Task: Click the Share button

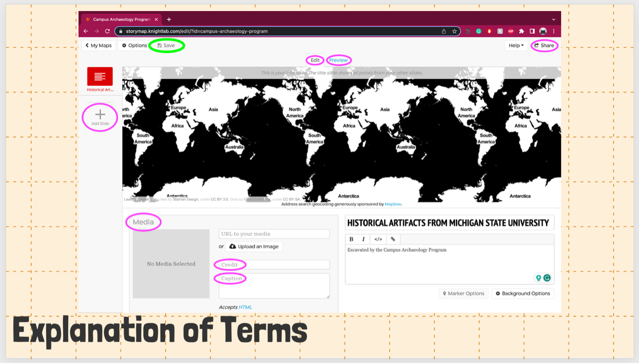Action: (544, 46)
